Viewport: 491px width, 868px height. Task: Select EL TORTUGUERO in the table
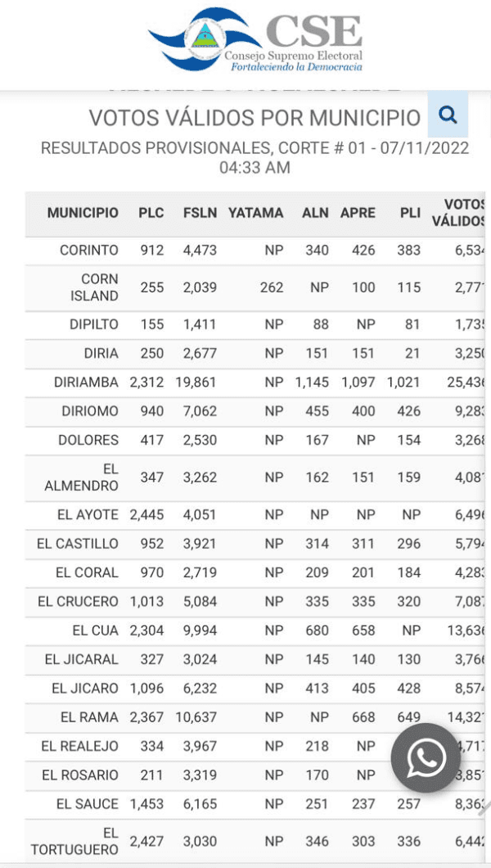coord(75,841)
